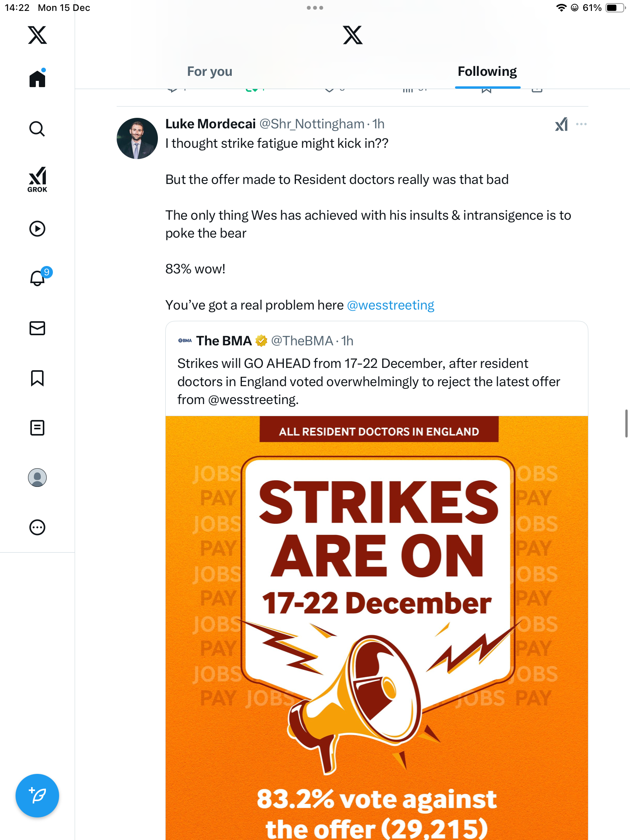
Task: Follow the @wesstreeting mention link
Action: tap(390, 305)
